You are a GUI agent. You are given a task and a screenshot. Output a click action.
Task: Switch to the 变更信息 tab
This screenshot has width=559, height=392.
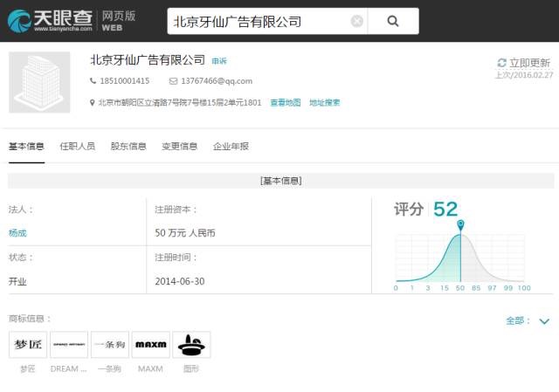(x=179, y=147)
